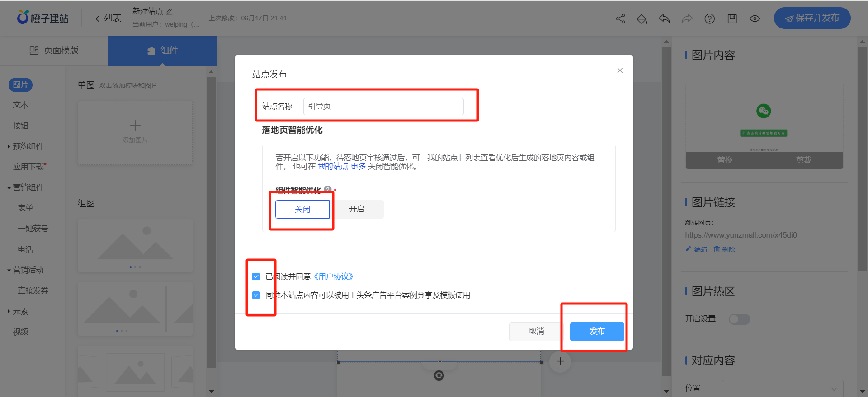This screenshot has height=397, width=868.
Task: Select 关闭 for 组件智能优化
Action: pyautogui.click(x=302, y=209)
